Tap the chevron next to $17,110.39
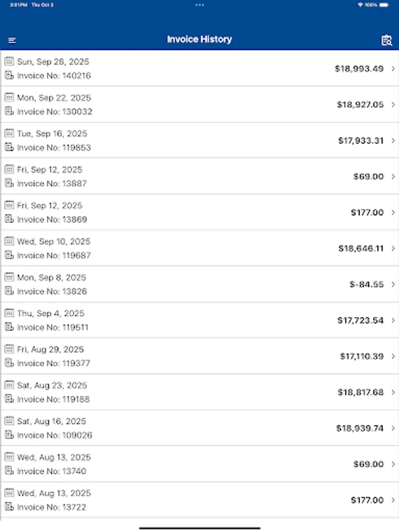Screen dimensions: 399x532 392,356
